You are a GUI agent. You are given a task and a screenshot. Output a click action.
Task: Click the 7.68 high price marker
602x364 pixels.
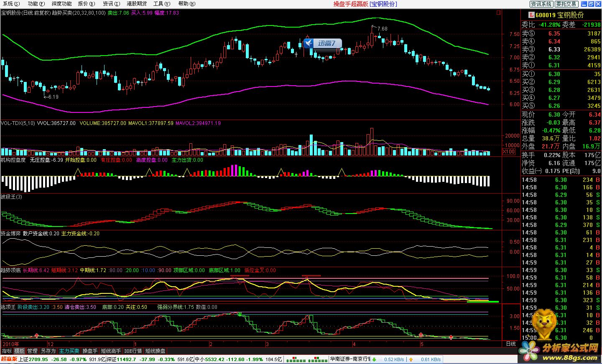382,29
